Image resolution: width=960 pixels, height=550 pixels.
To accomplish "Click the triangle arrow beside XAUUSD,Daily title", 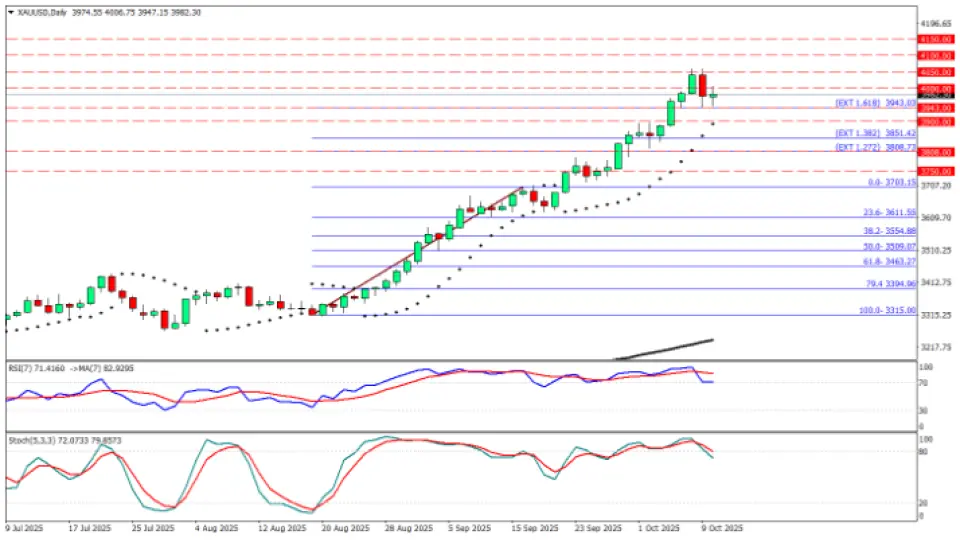I will 10,11.
